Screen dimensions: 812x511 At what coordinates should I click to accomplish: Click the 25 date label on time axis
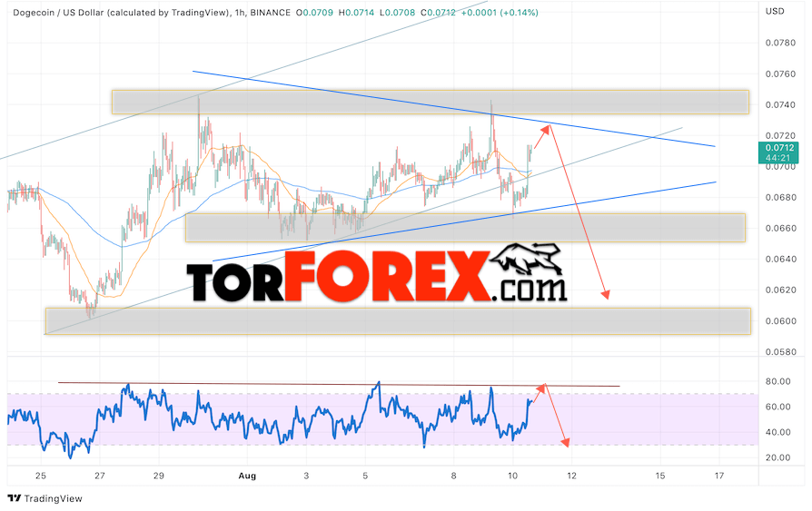pos(41,476)
